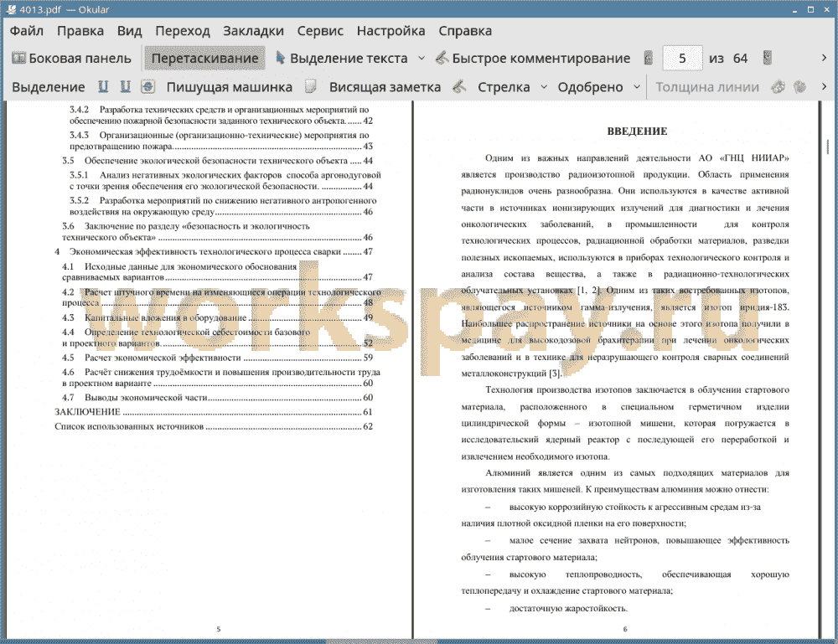This screenshot has width=838, height=644.
Task: Click the paragraph starting Алюминий является одним
Action: tap(625, 482)
